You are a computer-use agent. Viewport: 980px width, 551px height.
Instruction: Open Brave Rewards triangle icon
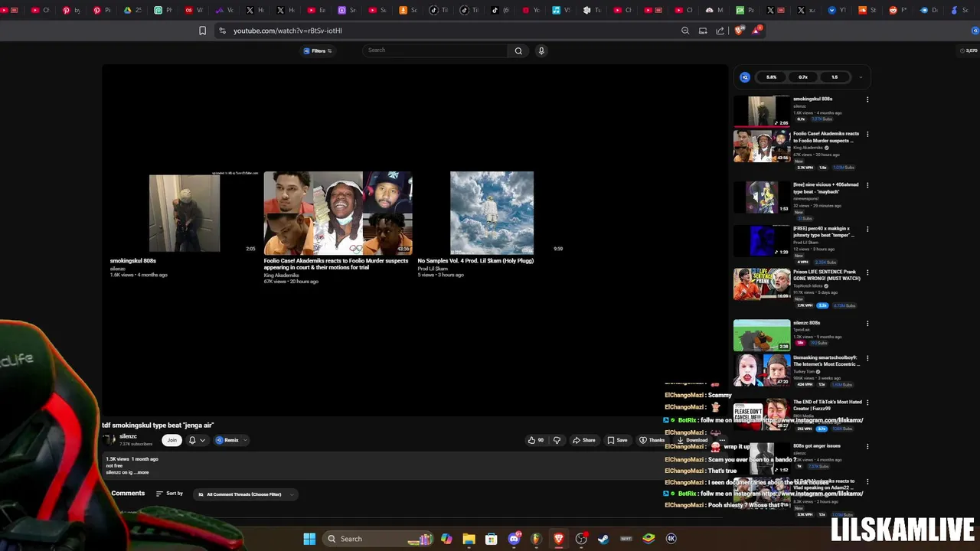[756, 31]
